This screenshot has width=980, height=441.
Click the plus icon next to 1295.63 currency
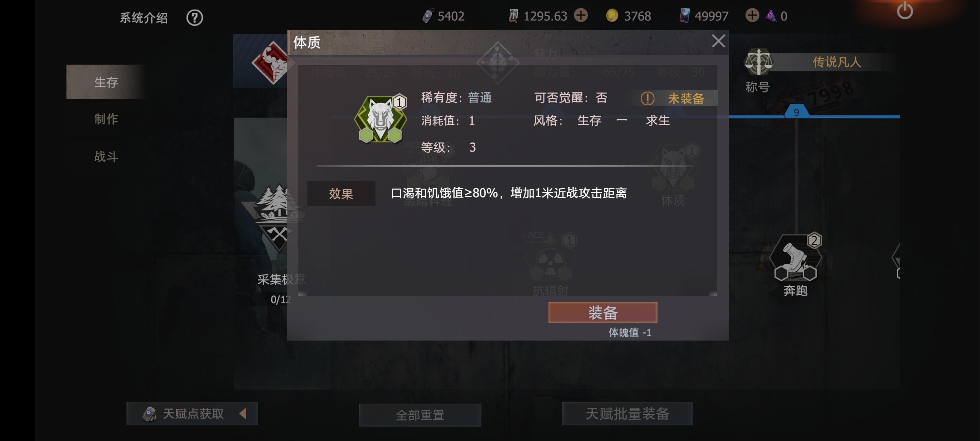[x=581, y=16]
